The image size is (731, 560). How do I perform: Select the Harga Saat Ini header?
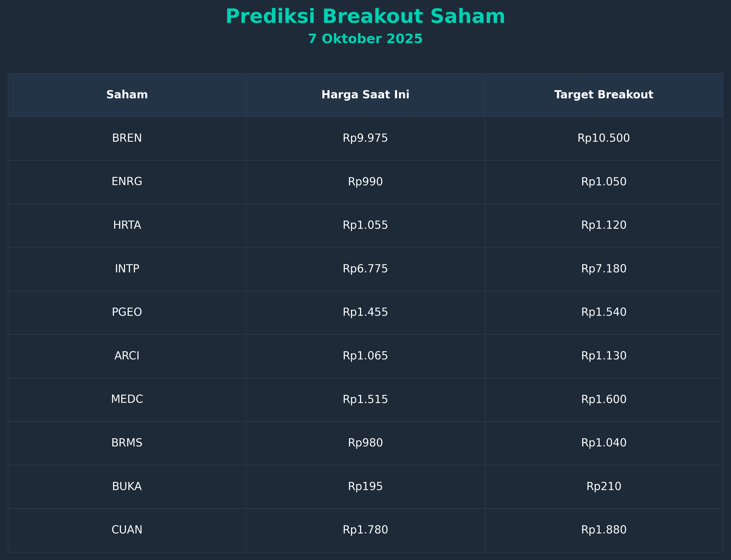click(x=365, y=95)
